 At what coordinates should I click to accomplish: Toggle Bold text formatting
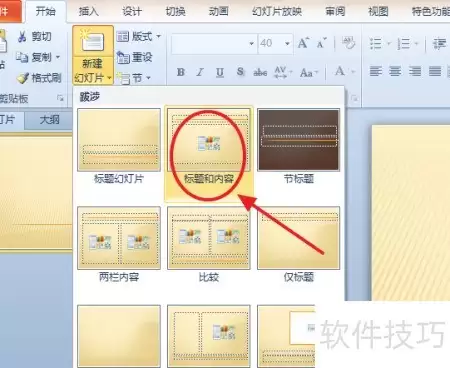[x=181, y=72]
